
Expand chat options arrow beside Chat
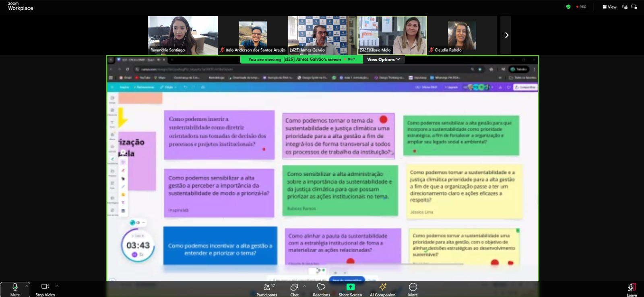(x=305, y=286)
